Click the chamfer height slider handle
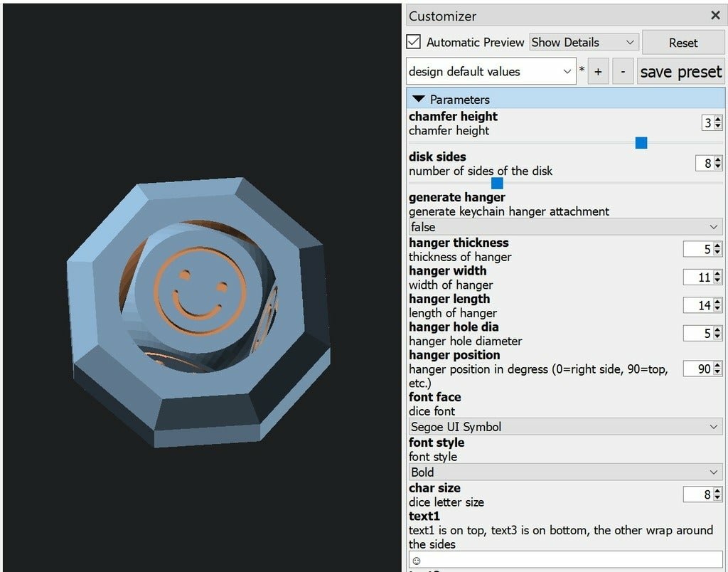 tap(641, 143)
